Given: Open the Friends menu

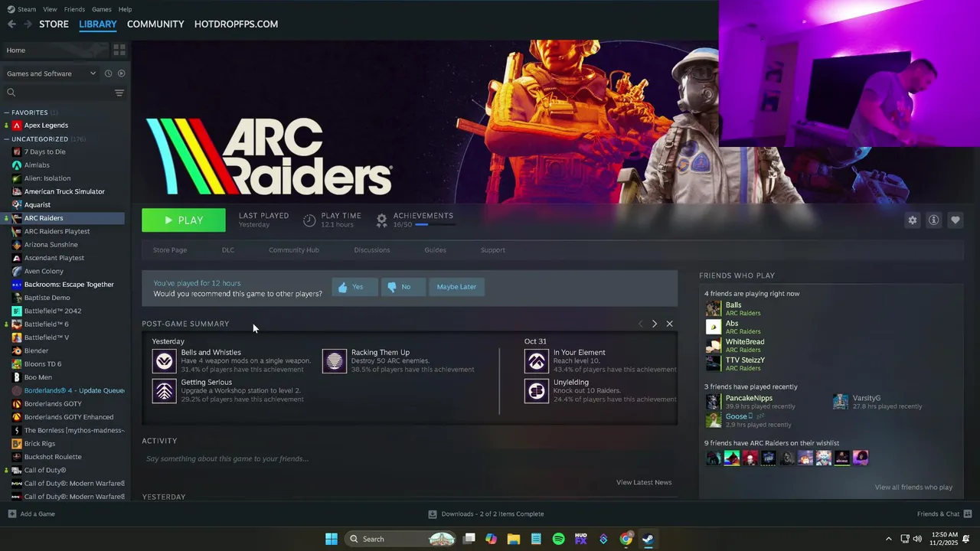Looking at the screenshot, I should [74, 9].
